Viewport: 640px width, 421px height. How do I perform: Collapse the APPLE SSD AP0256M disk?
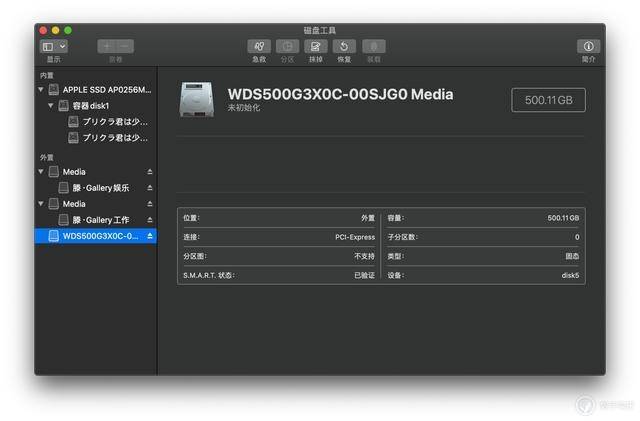(x=41, y=89)
